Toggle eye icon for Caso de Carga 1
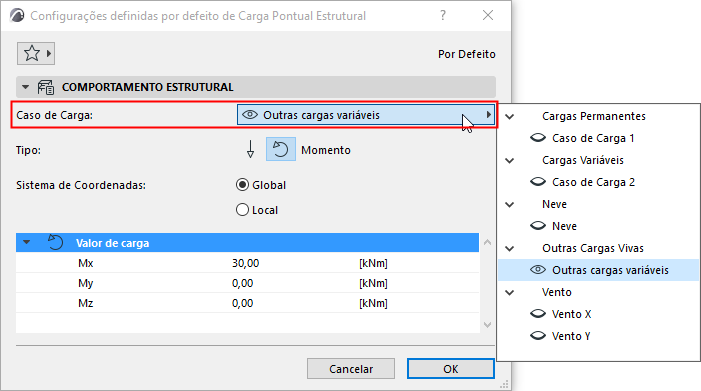The image size is (701, 391). tap(538, 138)
